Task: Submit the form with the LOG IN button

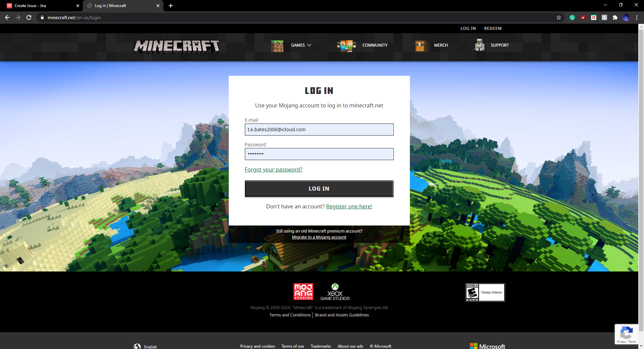Action: point(319,189)
